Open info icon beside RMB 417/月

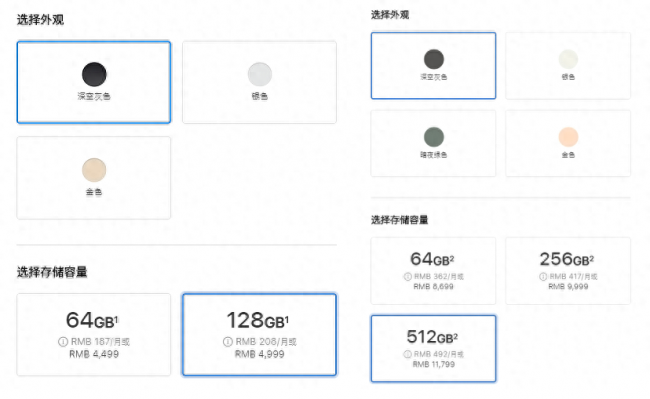[543, 276]
